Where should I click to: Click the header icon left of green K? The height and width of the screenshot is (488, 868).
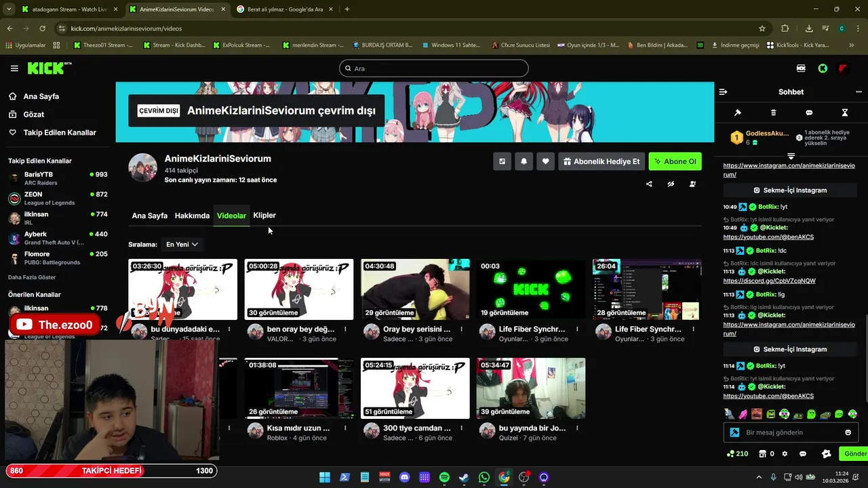(x=801, y=68)
